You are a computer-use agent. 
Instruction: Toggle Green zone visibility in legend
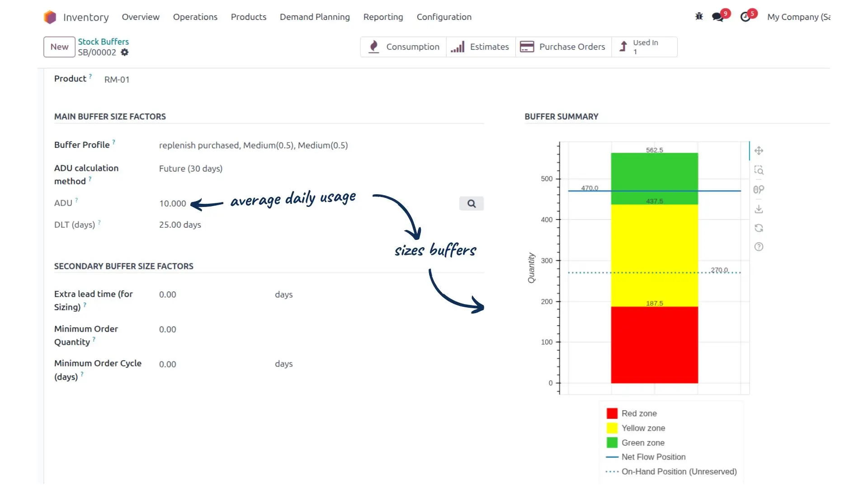point(612,443)
